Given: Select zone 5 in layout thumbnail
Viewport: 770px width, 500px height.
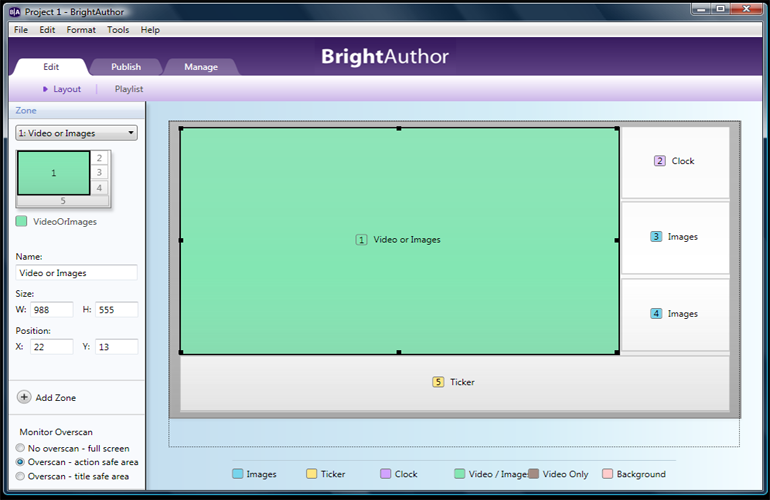Looking at the screenshot, I should 62,201.
